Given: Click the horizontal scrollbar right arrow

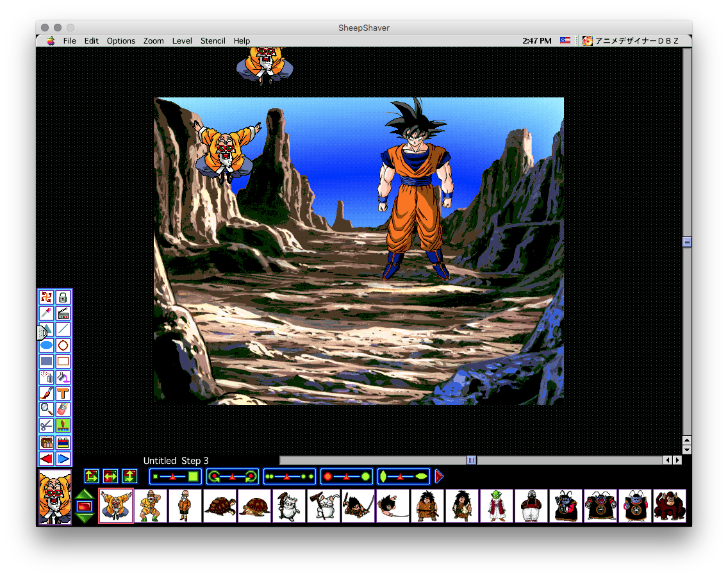Looking at the screenshot, I should coord(677,460).
